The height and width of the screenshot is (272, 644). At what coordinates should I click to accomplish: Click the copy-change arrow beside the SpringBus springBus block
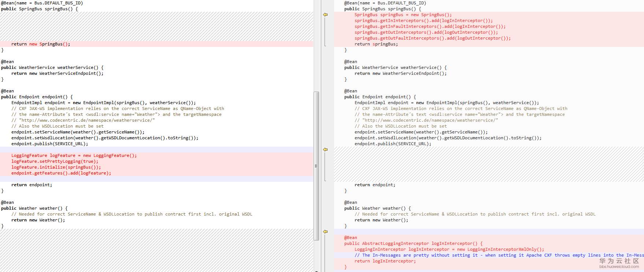point(325,15)
